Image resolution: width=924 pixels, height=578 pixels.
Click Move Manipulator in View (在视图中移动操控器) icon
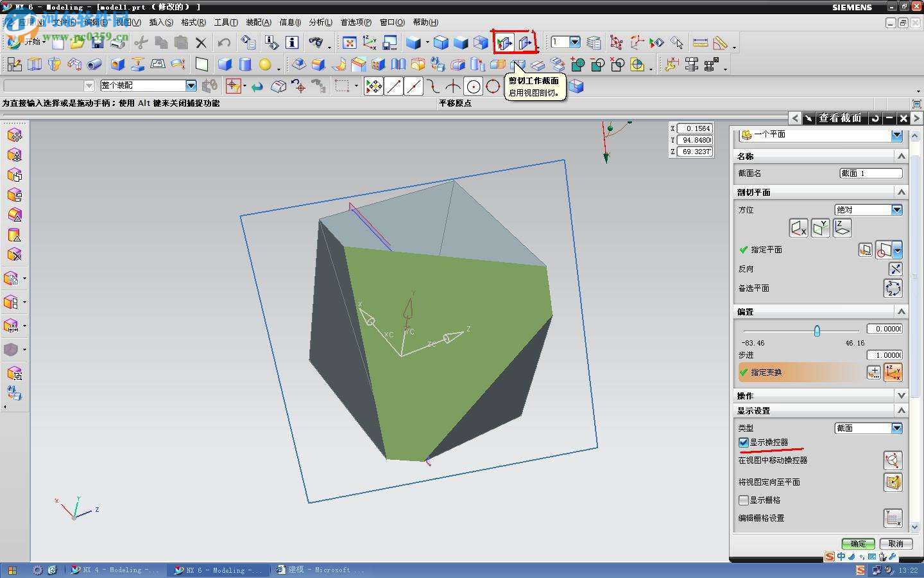[893, 460]
